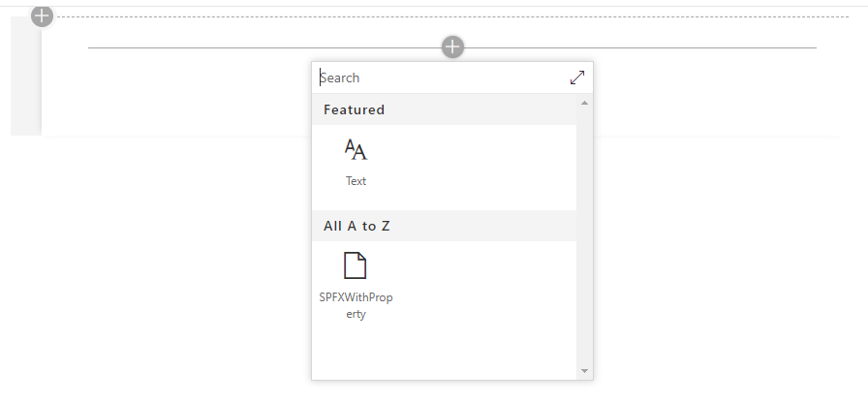
Task: Click the dashed section divider line
Action: 451,16
